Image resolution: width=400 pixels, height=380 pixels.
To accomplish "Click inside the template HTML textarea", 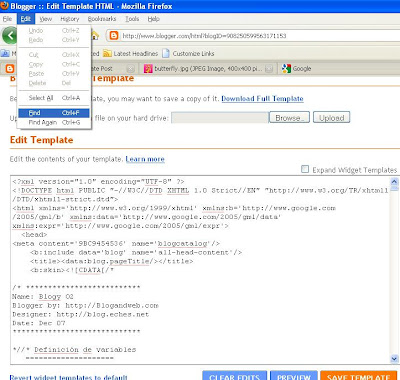I will click(200, 270).
